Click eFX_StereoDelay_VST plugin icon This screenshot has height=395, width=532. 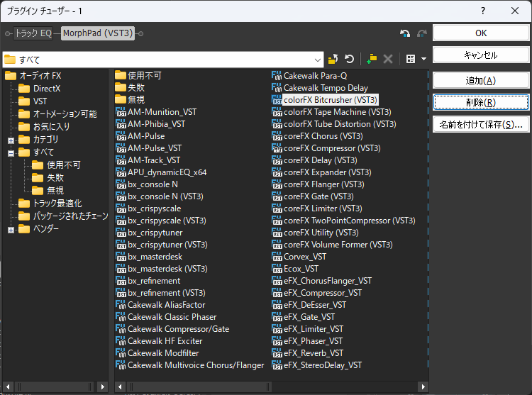(x=277, y=365)
